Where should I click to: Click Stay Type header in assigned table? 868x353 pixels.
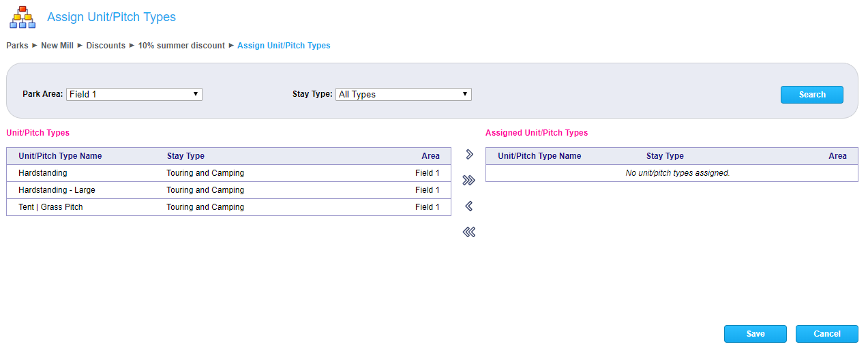pyautogui.click(x=665, y=156)
